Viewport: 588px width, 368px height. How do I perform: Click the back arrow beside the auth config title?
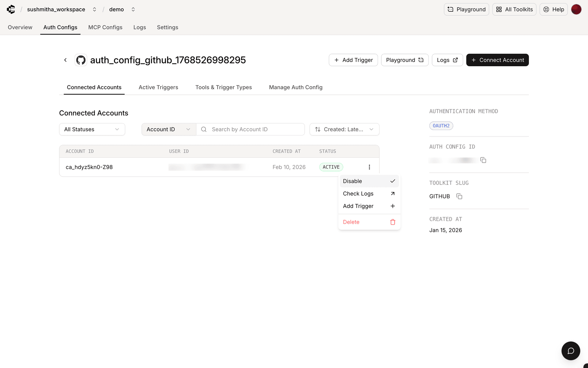[65, 60]
